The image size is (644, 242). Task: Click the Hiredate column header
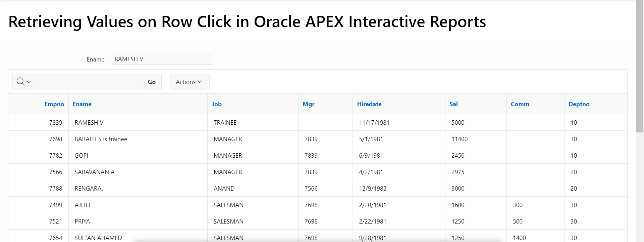pyautogui.click(x=369, y=104)
